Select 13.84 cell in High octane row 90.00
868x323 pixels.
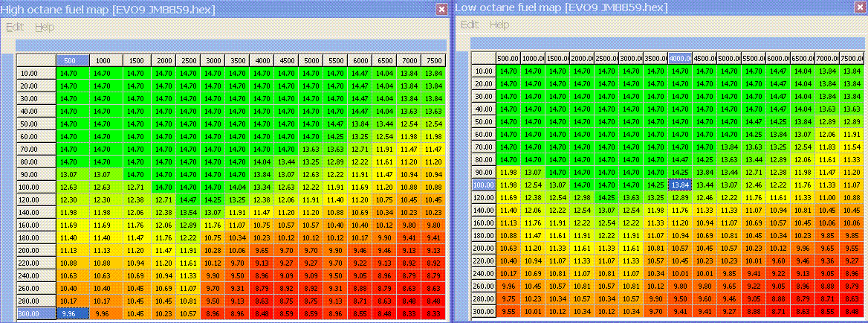(x=262, y=174)
